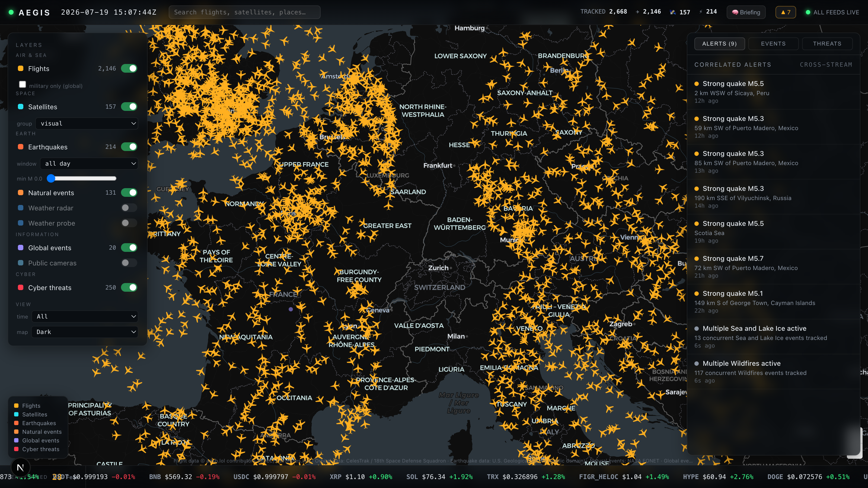Image resolution: width=868 pixels, height=488 pixels.
Task: Switch to the ALERTS (9) tab
Action: tap(719, 44)
